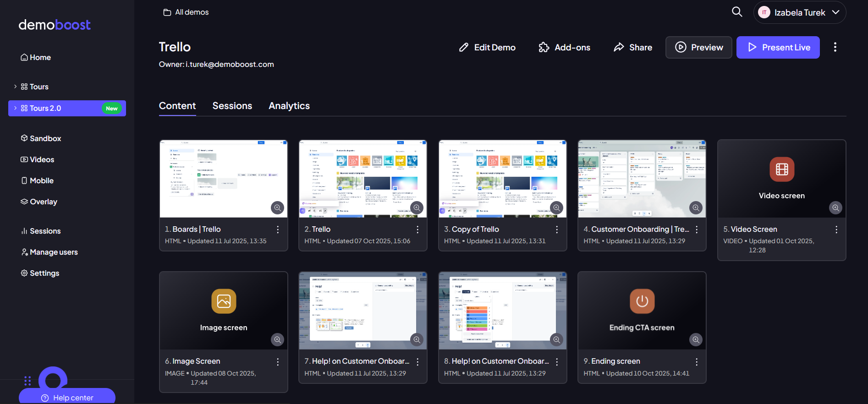Viewport: 868px width, 404px height.
Task: Open the Boards | Trello thumbnail
Action: click(x=224, y=179)
